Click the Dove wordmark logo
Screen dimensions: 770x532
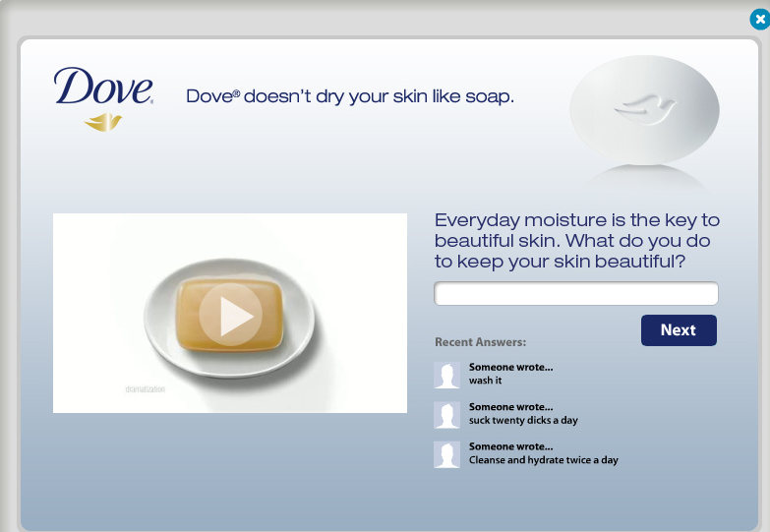[x=103, y=88]
